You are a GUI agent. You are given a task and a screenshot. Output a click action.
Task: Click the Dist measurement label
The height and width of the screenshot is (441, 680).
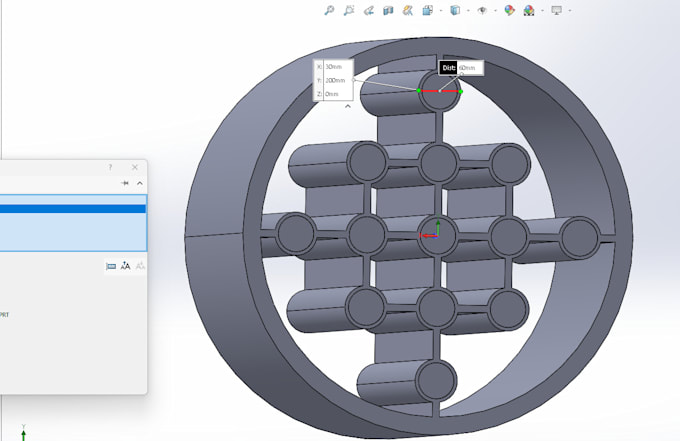(448, 68)
